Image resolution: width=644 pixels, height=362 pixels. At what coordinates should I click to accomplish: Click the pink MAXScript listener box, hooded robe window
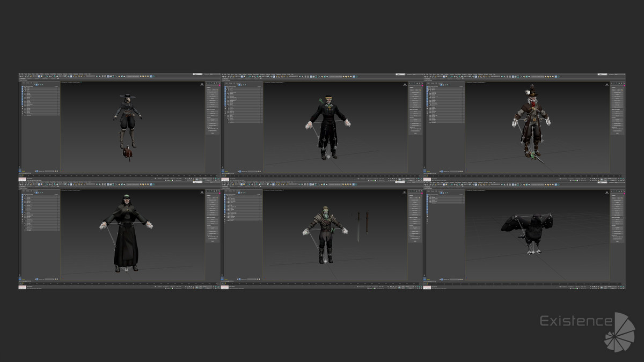23,287
